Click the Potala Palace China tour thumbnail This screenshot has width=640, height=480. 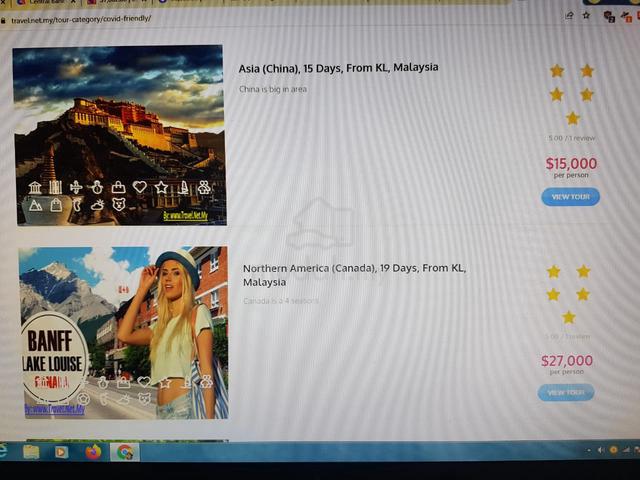120,135
